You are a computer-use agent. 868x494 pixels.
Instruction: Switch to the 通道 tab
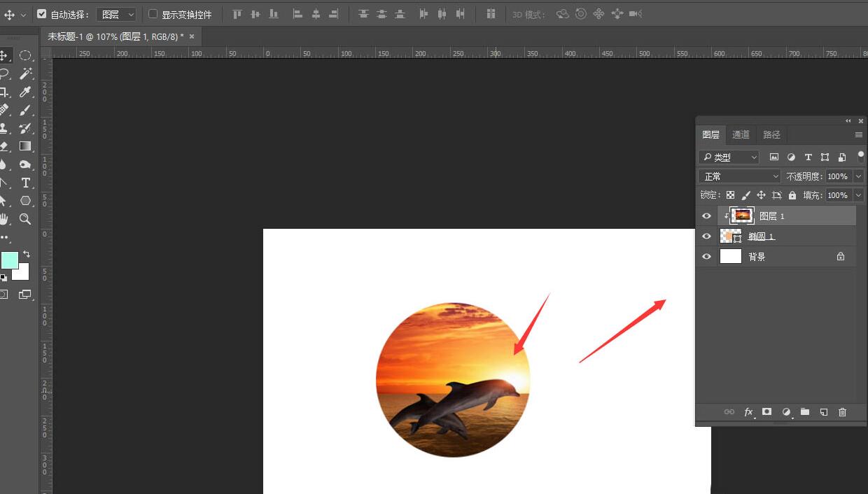741,134
